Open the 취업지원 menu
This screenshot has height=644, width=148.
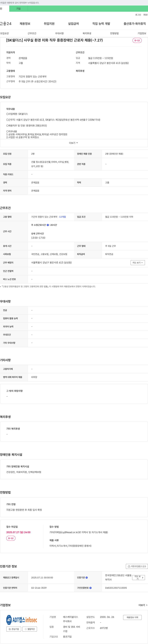pyautogui.click(x=49, y=24)
